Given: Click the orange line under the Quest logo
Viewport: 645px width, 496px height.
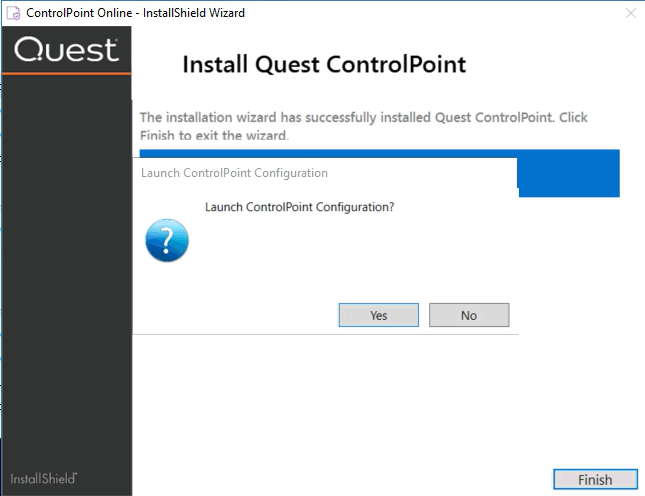Looking at the screenshot, I should coord(66,73).
